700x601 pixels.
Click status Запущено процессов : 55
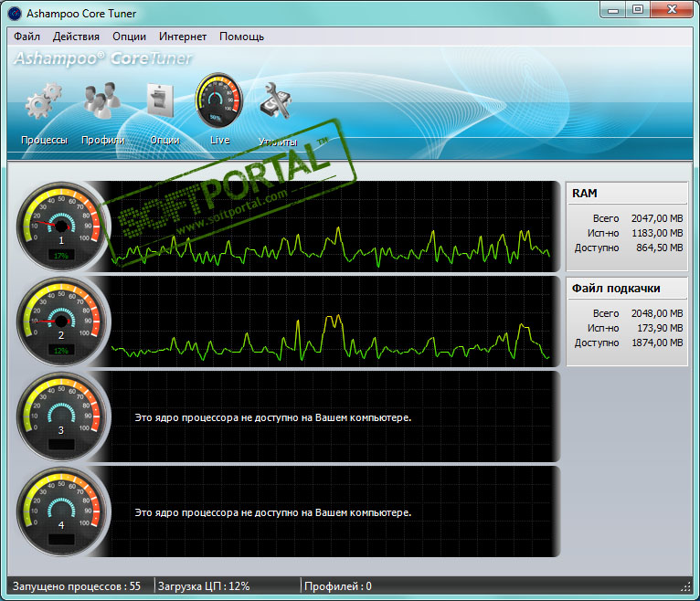click(x=77, y=586)
